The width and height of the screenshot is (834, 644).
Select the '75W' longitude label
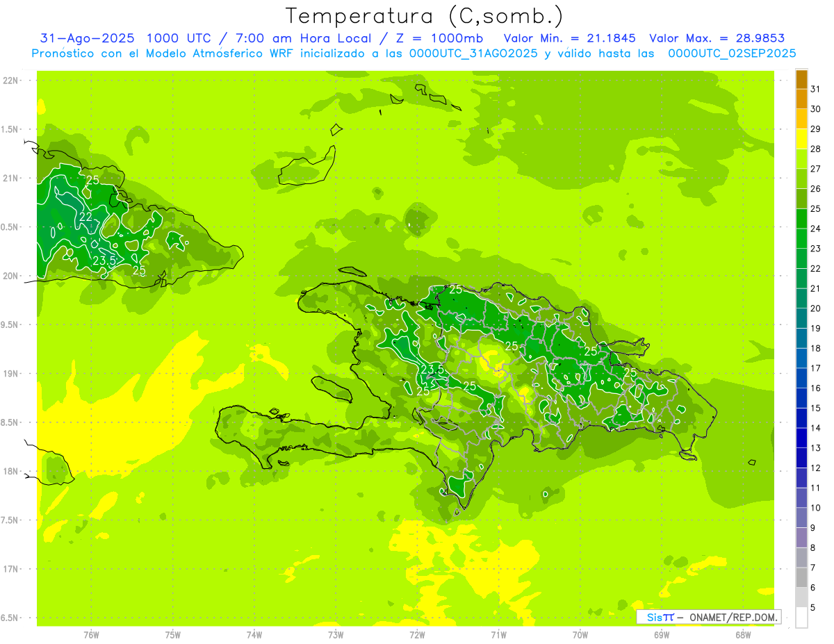173,634
